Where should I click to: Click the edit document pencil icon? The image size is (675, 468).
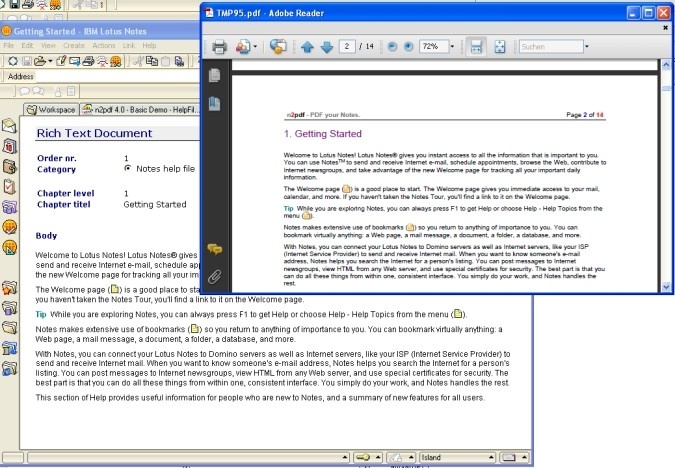61,61
